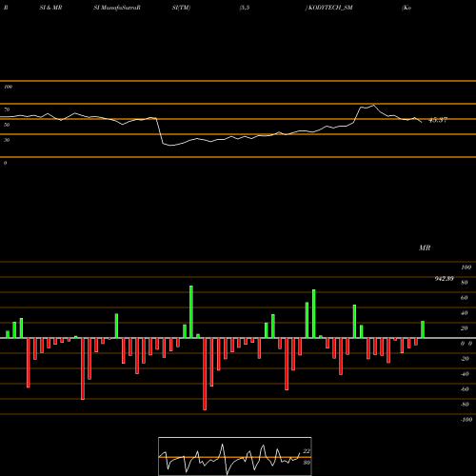The image size is (476, 476).
Task: Click the '(5,5' parameter text in header
Action: point(245,8)
